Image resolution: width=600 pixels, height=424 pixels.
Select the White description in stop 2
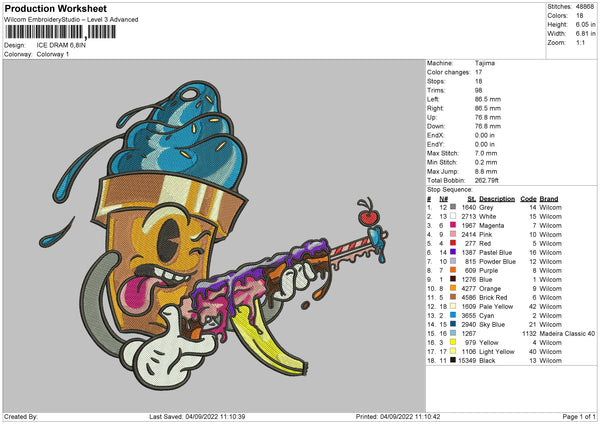pyautogui.click(x=488, y=217)
